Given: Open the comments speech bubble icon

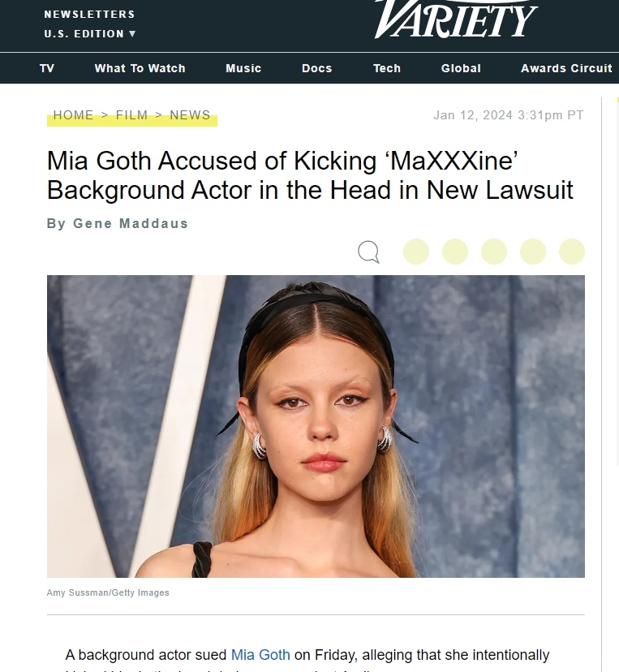Looking at the screenshot, I should pos(368,252).
